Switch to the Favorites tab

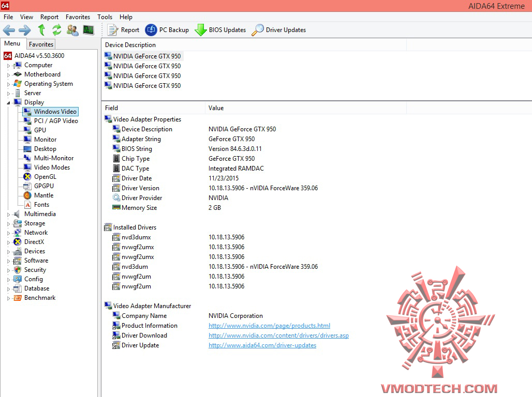tap(41, 44)
